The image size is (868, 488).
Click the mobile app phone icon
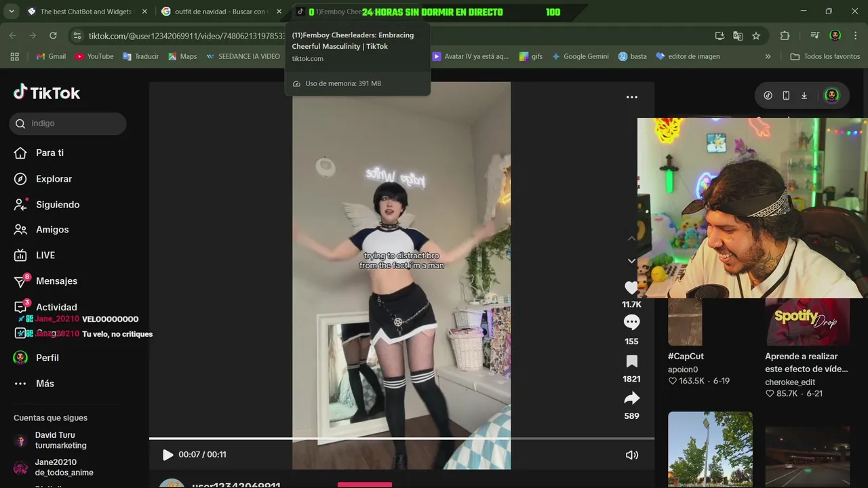(x=786, y=96)
